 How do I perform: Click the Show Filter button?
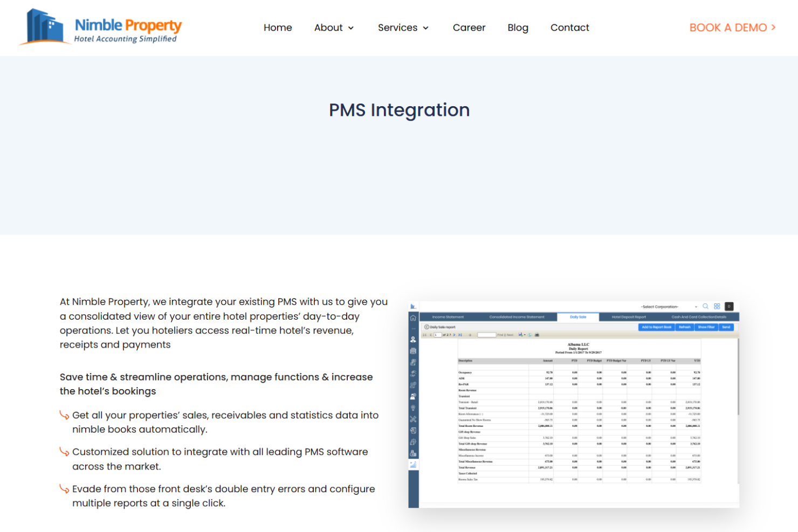706,327
